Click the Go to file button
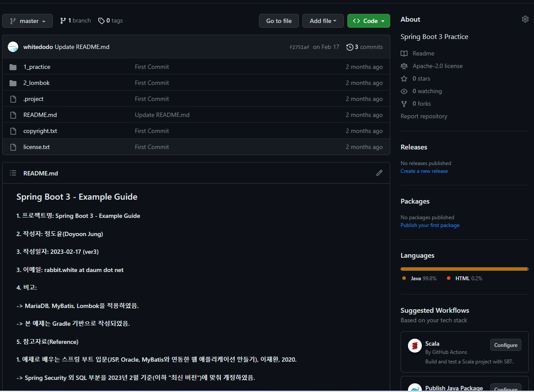This screenshot has width=534, height=392. [x=279, y=21]
